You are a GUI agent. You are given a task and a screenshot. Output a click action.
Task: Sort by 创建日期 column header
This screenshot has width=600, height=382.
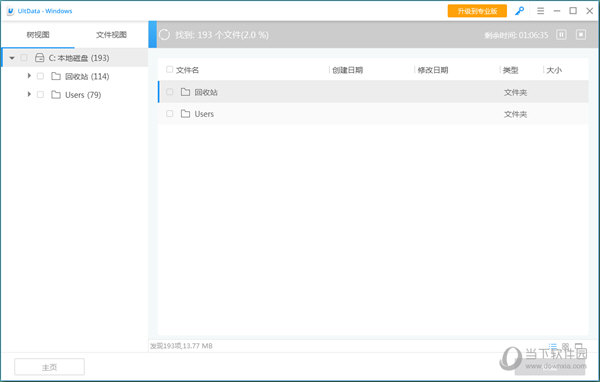point(347,70)
